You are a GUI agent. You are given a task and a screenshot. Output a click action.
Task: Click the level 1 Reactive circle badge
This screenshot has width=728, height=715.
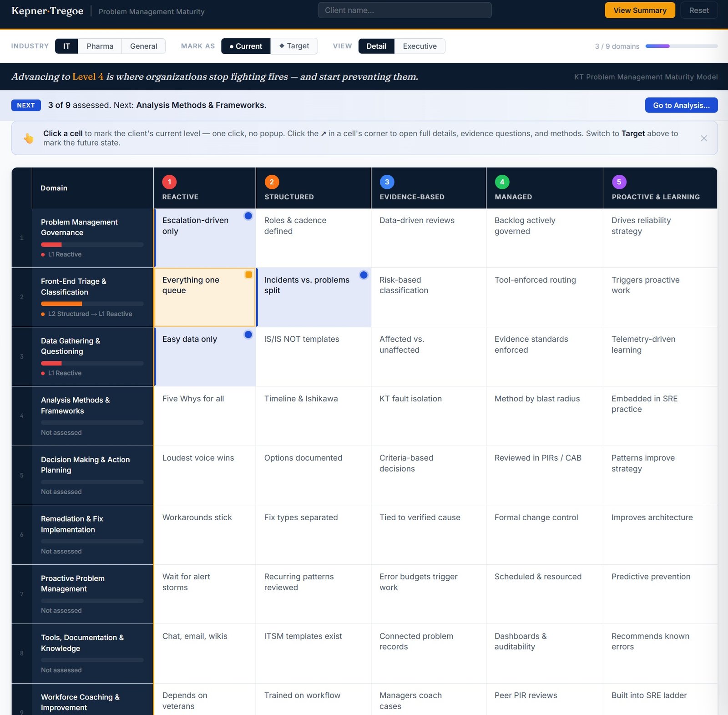[169, 182]
